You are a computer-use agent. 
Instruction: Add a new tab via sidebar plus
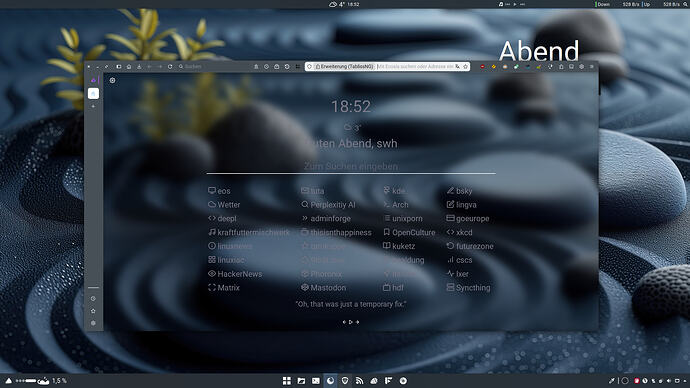tap(93, 106)
